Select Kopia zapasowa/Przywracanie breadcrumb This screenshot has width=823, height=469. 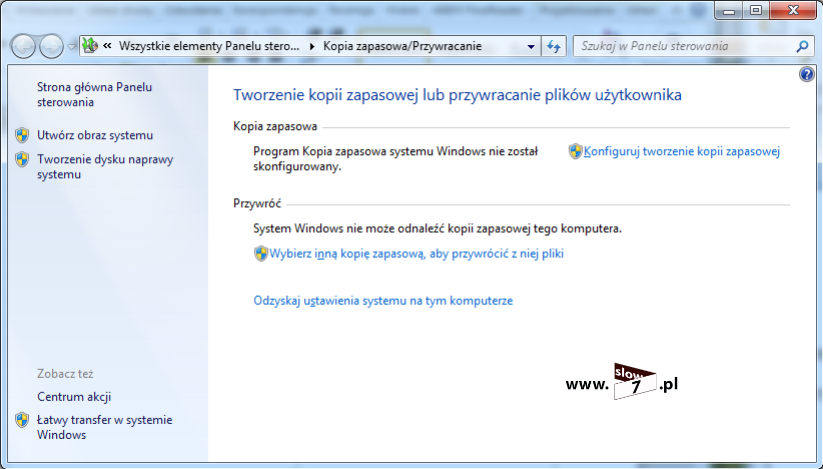tap(402, 46)
